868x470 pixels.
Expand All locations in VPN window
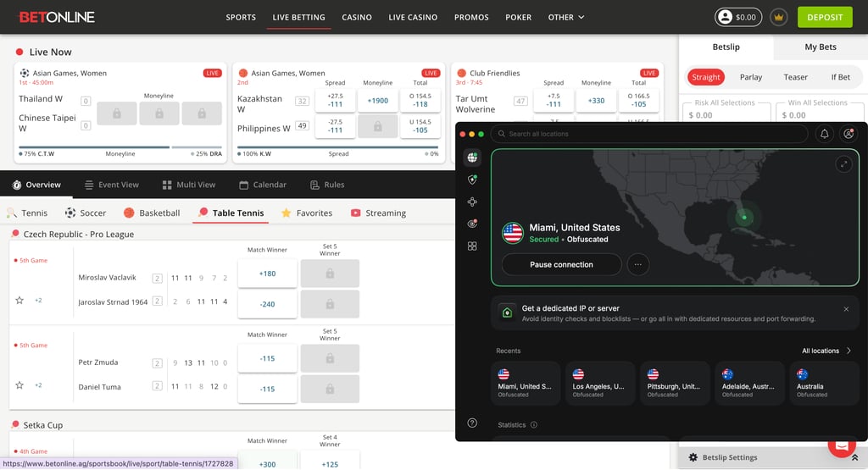(826, 351)
